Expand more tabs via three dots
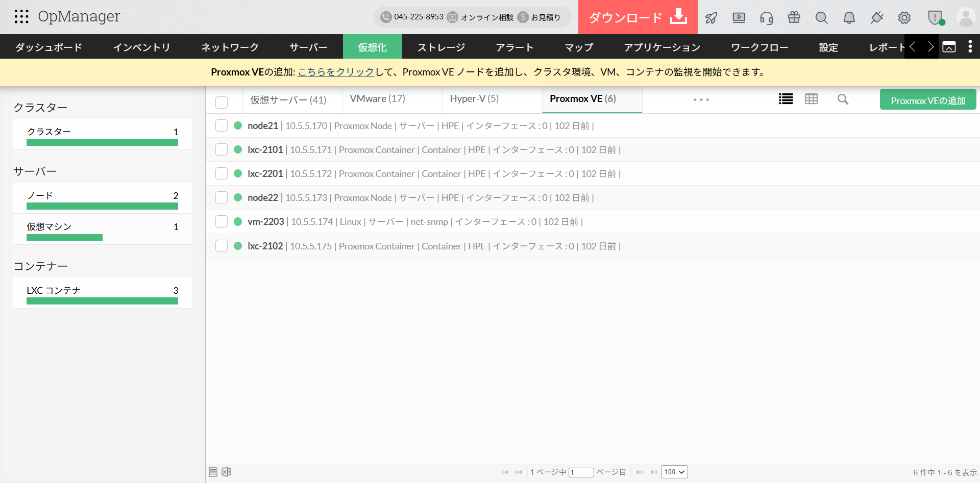 [701, 99]
